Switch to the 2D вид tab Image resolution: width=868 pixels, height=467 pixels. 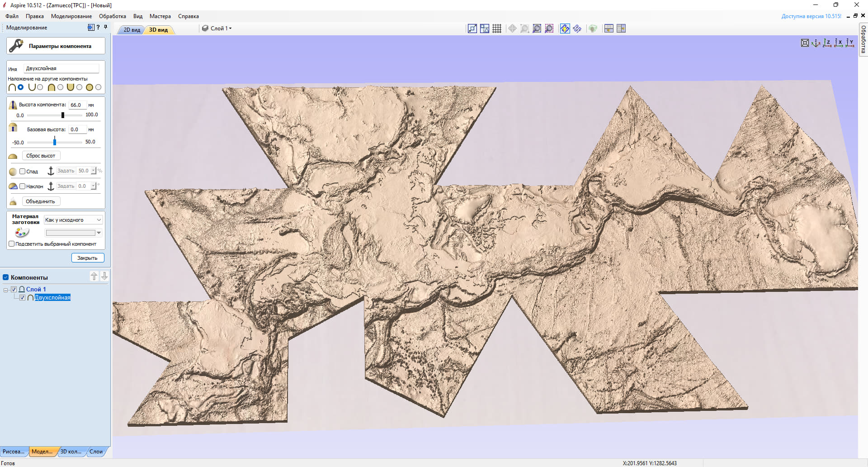tap(132, 30)
